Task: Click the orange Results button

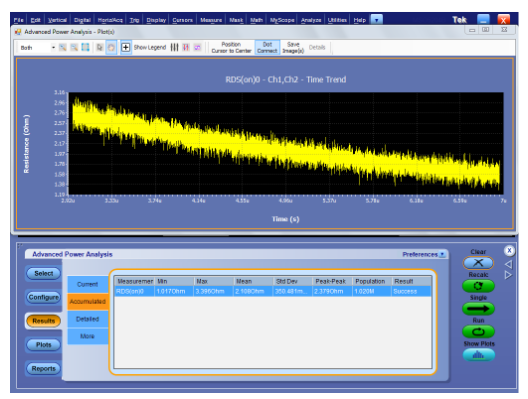Action: click(44, 321)
